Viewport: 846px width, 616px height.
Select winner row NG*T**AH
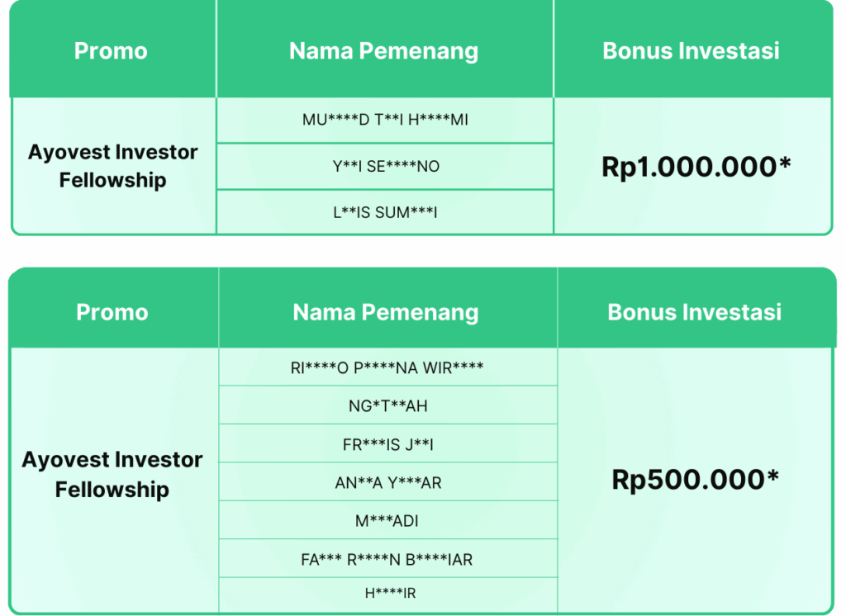click(x=387, y=405)
